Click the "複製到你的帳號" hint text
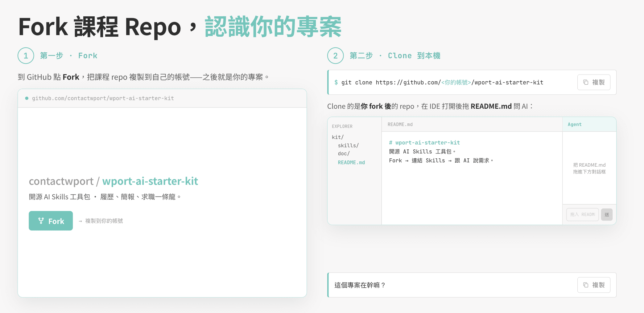 coord(104,221)
